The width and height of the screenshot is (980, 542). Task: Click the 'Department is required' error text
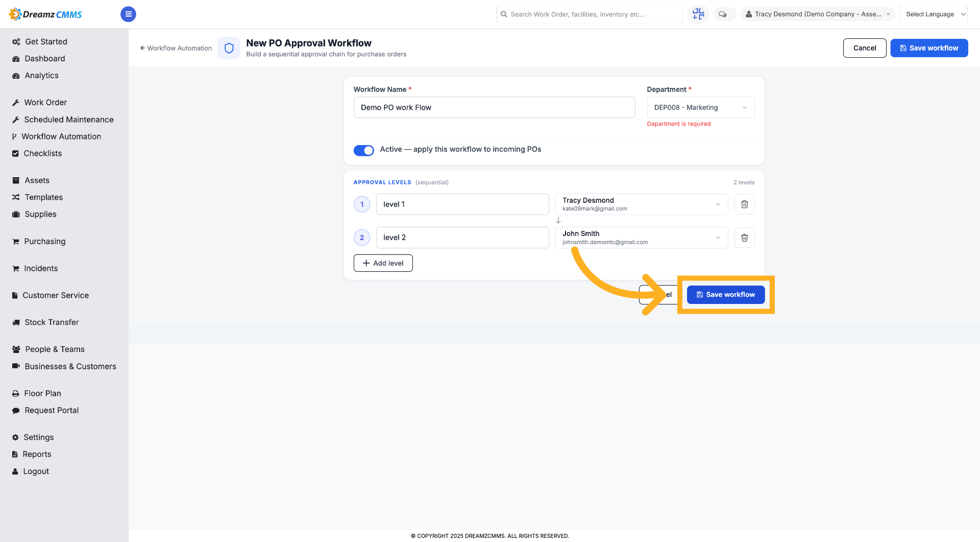pos(678,124)
